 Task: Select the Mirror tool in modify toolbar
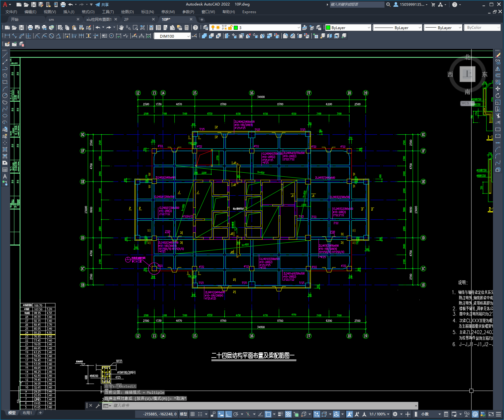coord(498,69)
